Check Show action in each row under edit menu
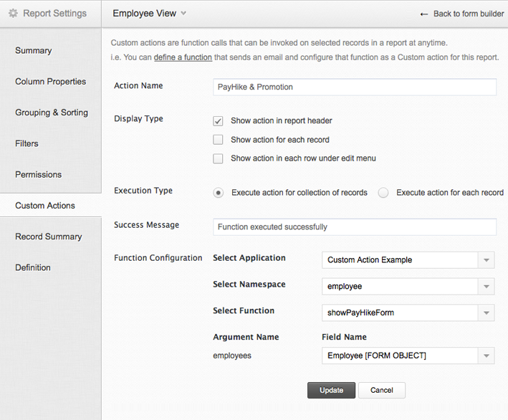This screenshot has width=508, height=420. coord(219,158)
